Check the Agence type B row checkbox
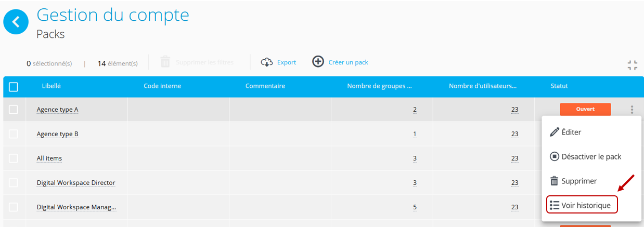The width and height of the screenshot is (644, 227). pos(14,134)
